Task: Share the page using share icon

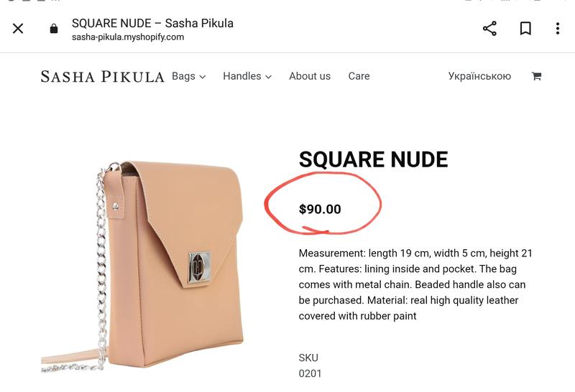Action: (x=489, y=29)
